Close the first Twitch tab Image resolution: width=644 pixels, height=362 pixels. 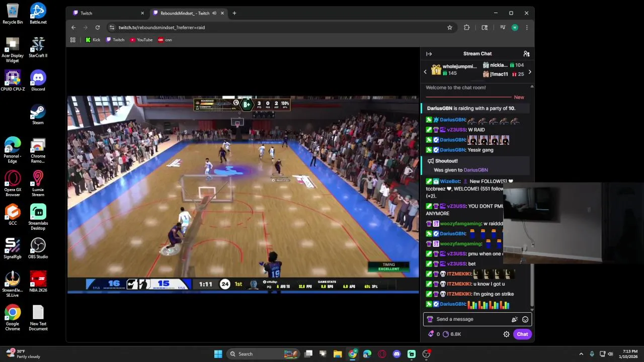(x=142, y=13)
